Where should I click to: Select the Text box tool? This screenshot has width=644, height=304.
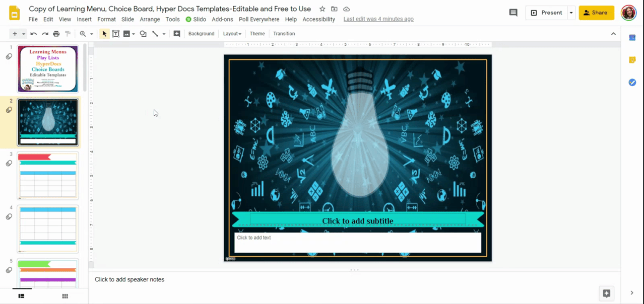[116, 34]
